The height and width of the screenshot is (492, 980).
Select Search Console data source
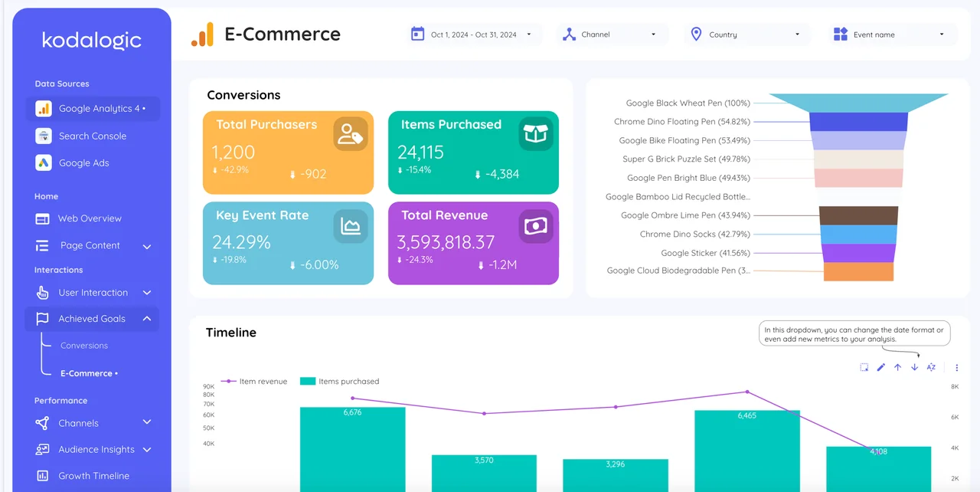(93, 136)
